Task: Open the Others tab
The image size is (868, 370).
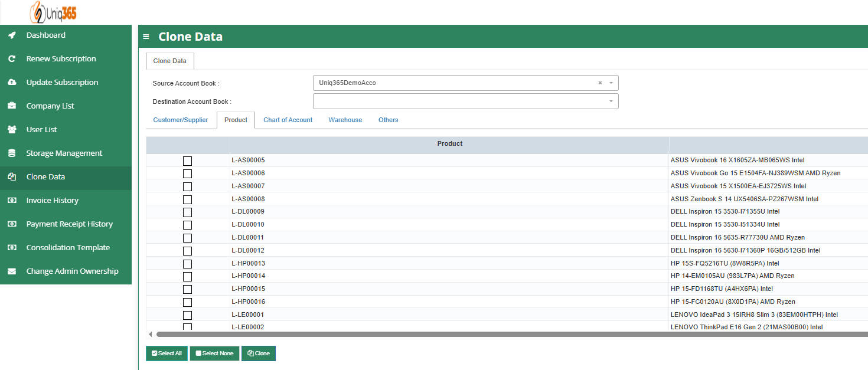Action: (x=389, y=120)
